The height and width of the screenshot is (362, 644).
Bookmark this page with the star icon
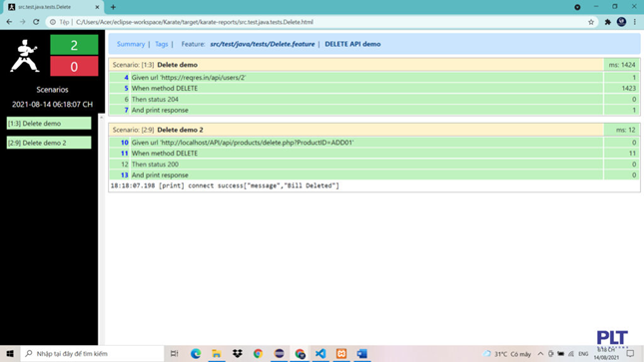591,22
